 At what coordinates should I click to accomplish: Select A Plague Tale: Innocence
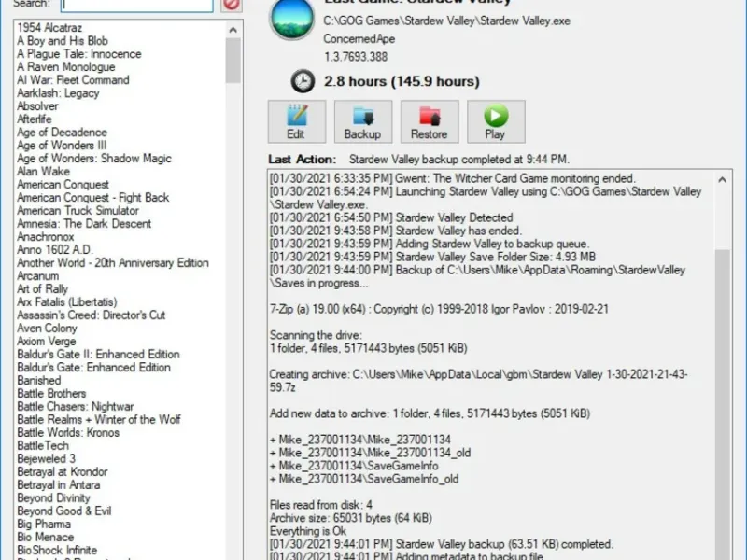click(79, 54)
